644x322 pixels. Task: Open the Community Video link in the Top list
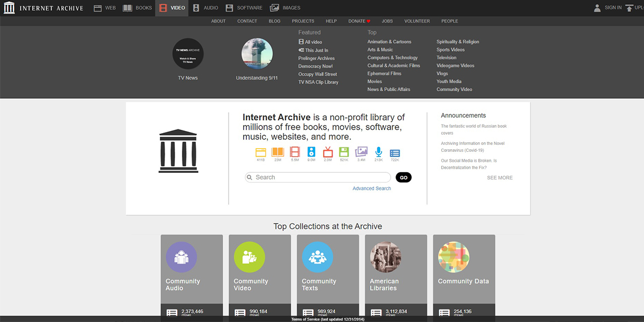point(455,90)
